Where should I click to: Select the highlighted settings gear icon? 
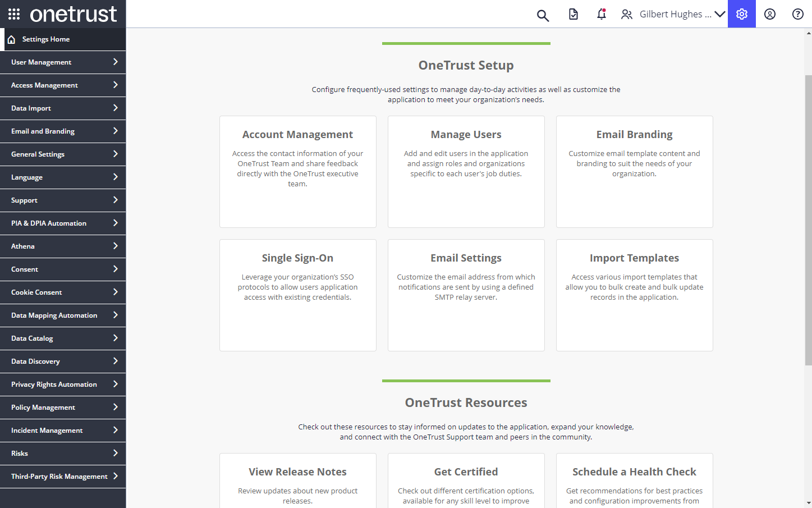tap(741, 14)
